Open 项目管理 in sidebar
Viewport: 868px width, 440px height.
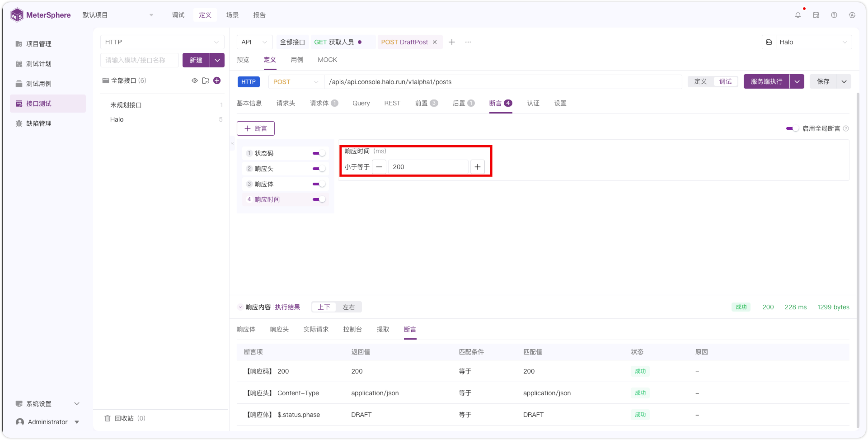point(48,44)
